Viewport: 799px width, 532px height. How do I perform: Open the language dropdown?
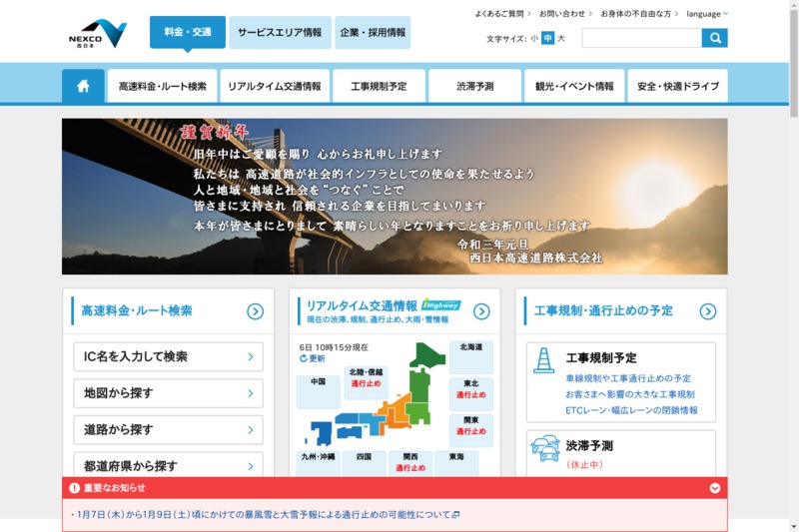707,14
